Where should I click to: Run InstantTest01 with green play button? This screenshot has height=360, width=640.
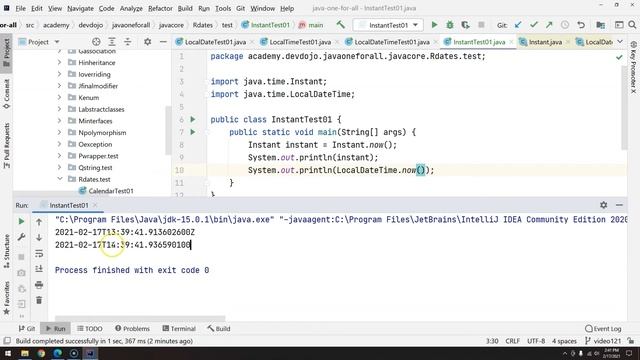[x=434, y=25]
